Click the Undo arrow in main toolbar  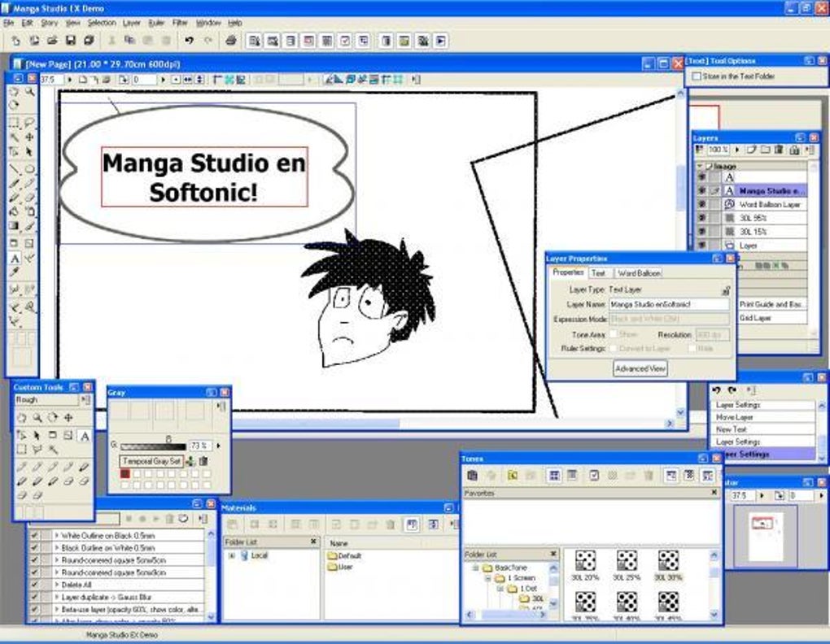(x=189, y=41)
